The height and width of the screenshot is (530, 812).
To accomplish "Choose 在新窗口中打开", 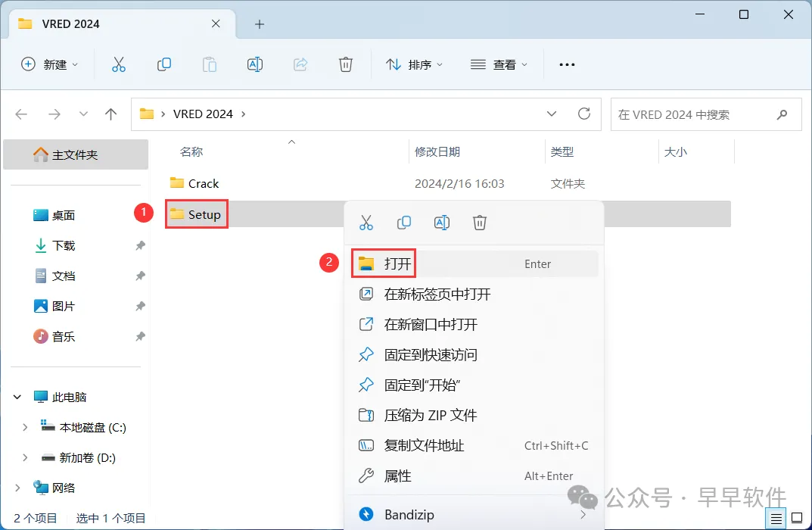I will [x=474, y=324].
